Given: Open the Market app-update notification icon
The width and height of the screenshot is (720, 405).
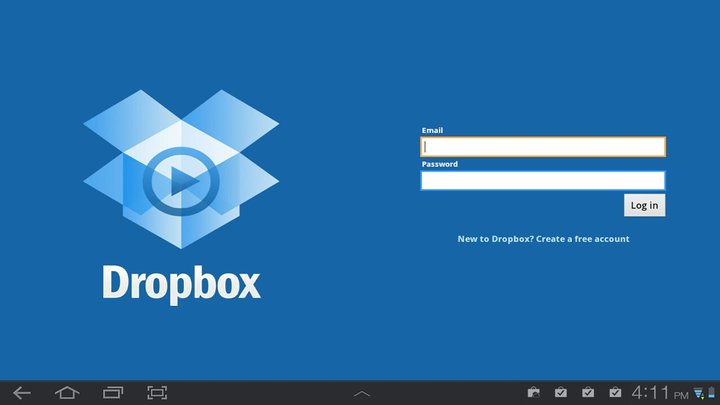Looking at the screenshot, I should point(533,393).
